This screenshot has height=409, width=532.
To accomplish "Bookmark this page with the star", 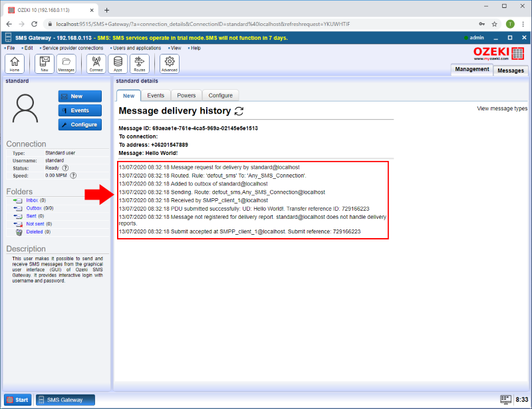I will [x=494, y=24].
